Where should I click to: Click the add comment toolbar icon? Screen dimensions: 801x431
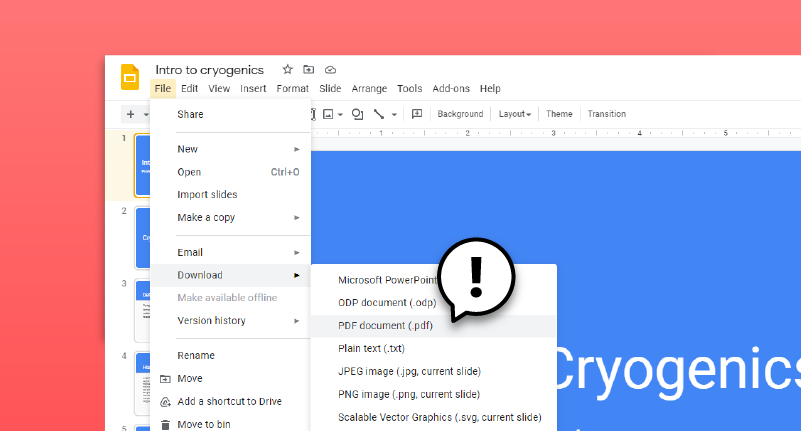click(417, 114)
